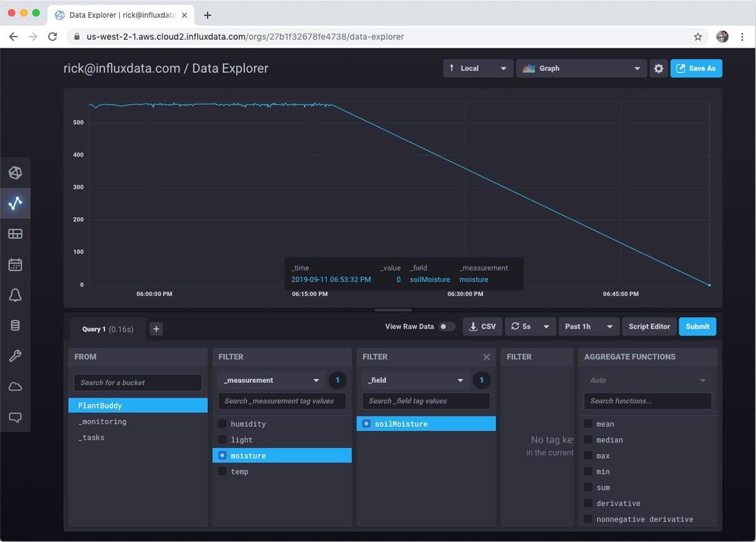
Task: Submit the query
Action: click(697, 326)
